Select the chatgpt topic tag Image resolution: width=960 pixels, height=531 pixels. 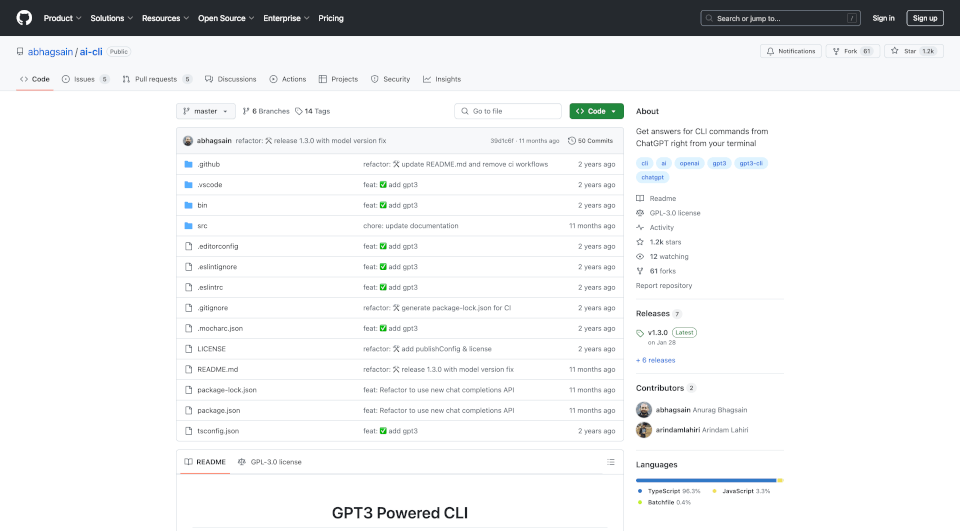click(652, 177)
